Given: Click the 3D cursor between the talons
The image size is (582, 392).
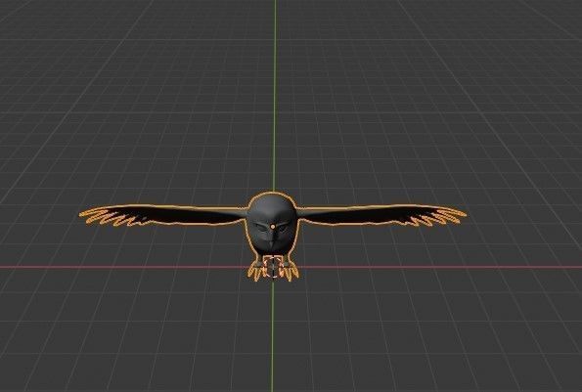Looking at the screenshot, I should [273, 266].
